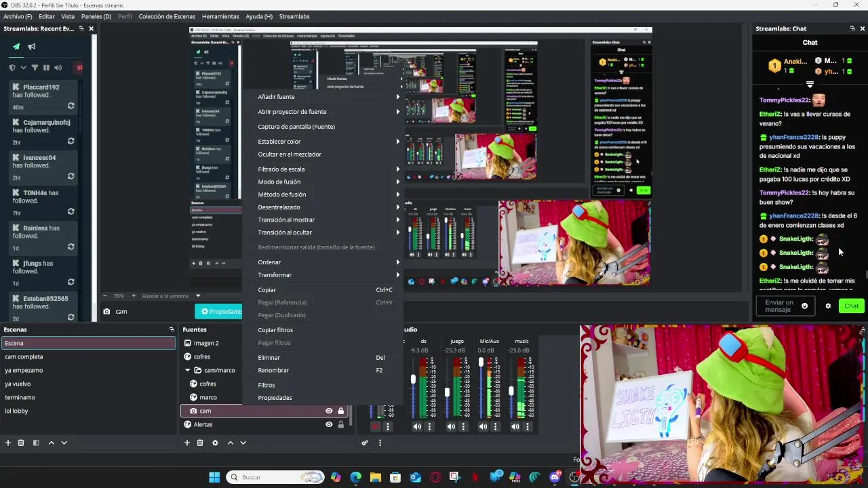Image resolution: width=868 pixels, height=488 pixels.
Task: Zoom in preview with plus button
Action: pyautogui.click(x=133, y=296)
